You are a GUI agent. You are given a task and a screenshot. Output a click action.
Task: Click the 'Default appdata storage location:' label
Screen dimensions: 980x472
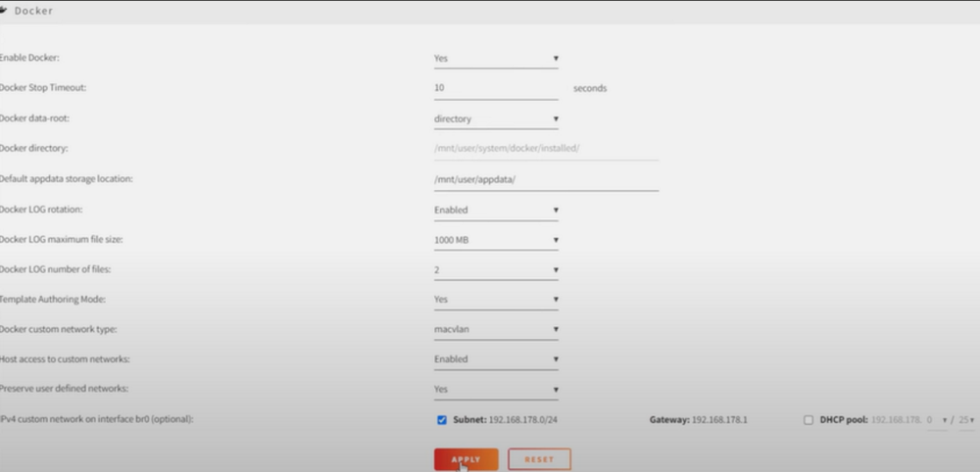point(67,178)
